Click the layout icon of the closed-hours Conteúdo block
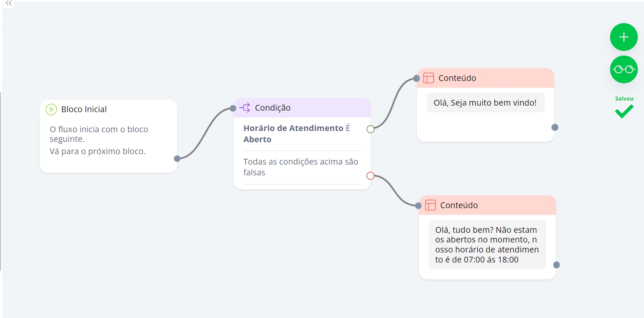 click(x=430, y=205)
